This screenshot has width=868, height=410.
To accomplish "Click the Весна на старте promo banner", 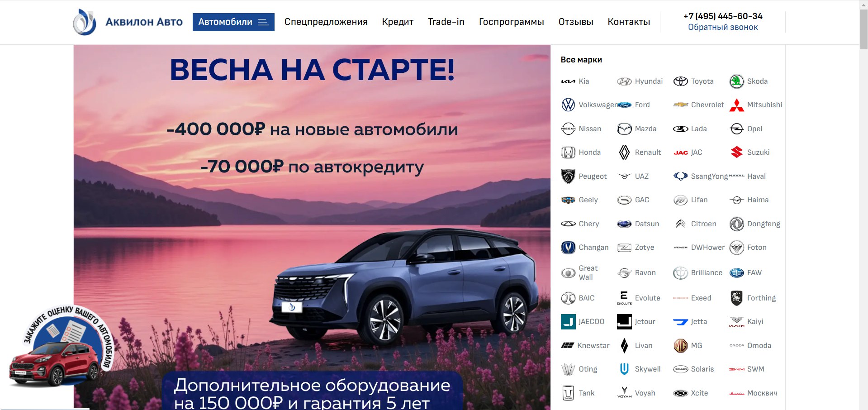I will click(x=312, y=227).
